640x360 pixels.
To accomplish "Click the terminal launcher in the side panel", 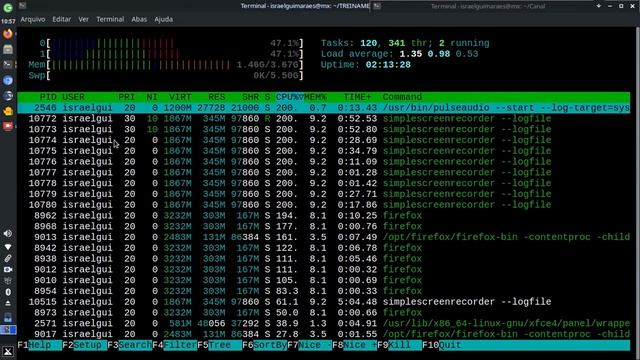I will [8, 64].
